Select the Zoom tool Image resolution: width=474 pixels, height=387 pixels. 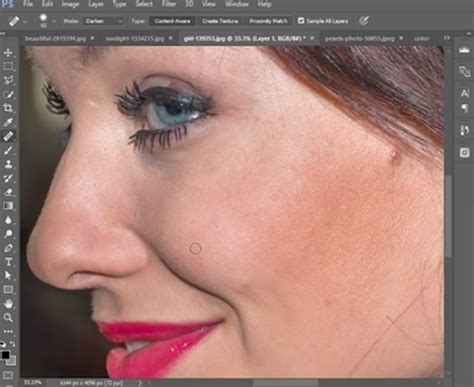pyautogui.click(x=8, y=317)
